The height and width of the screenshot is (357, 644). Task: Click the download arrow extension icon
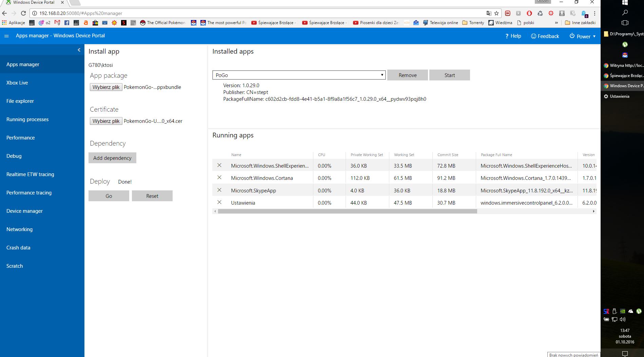(x=562, y=13)
